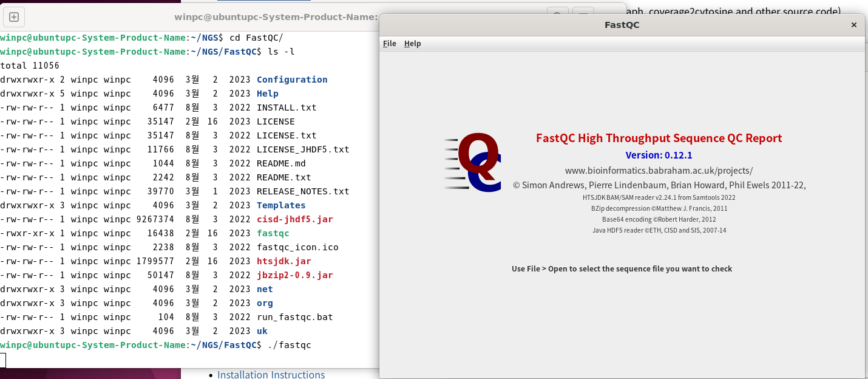
Task: Open the Help menu in FastQC
Action: 413,44
